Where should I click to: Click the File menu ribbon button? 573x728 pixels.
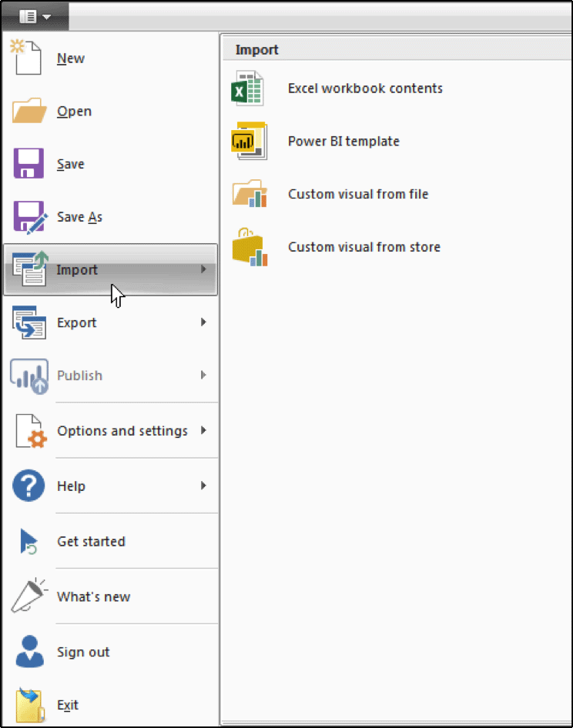tap(29, 15)
